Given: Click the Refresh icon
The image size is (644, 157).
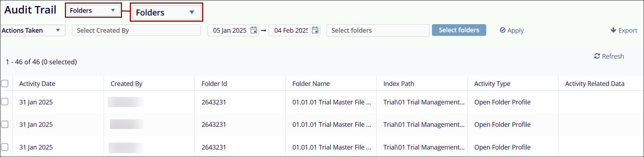Looking at the screenshot, I should (597, 56).
